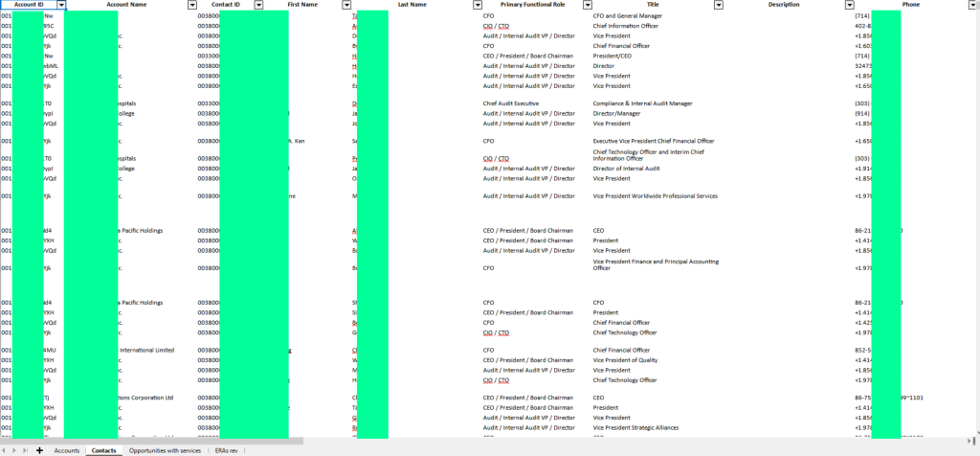980x456 pixels.
Task: Click 'Compliance & Internal Audit Manager' cell
Action: click(x=642, y=103)
